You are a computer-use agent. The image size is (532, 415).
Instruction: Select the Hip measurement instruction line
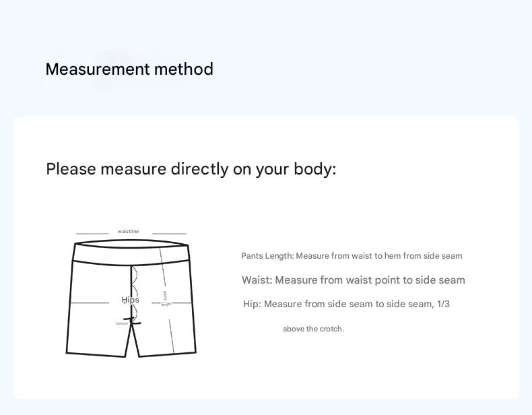click(x=346, y=305)
